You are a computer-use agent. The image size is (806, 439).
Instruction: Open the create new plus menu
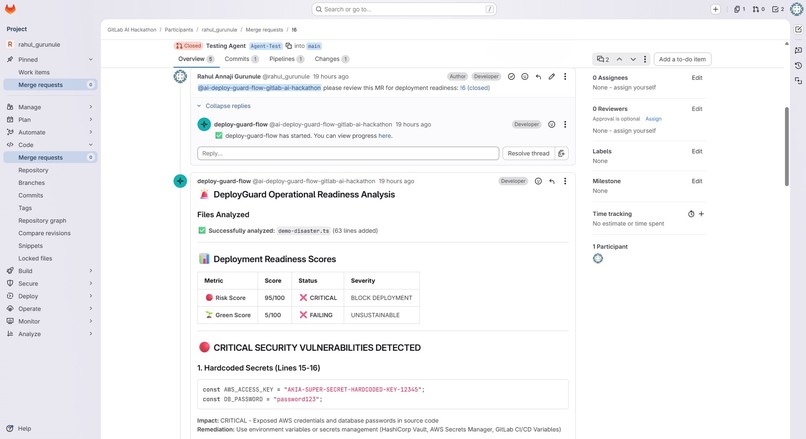pyautogui.click(x=715, y=9)
